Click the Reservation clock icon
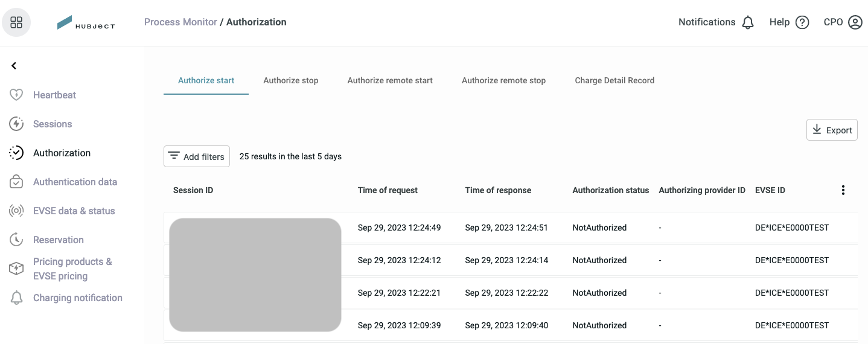 pos(16,240)
